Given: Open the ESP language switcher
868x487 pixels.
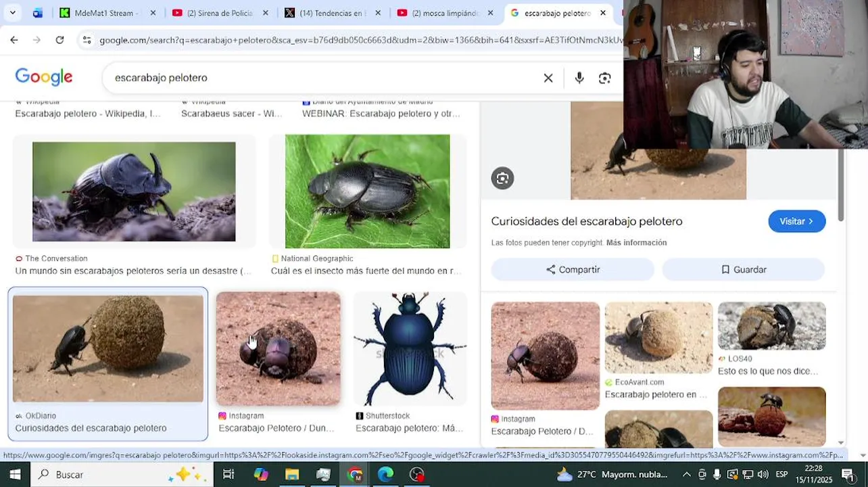Looking at the screenshot, I should click(781, 474).
